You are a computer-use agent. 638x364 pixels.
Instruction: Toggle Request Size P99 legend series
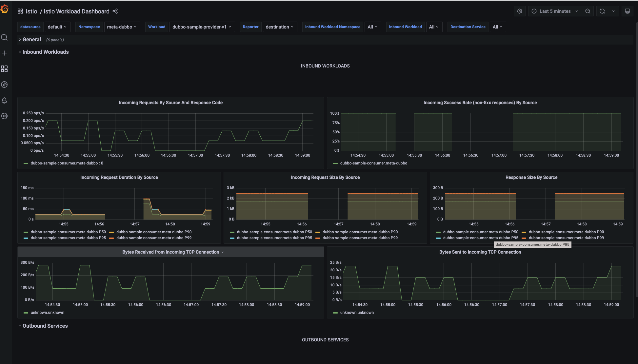(x=360, y=238)
